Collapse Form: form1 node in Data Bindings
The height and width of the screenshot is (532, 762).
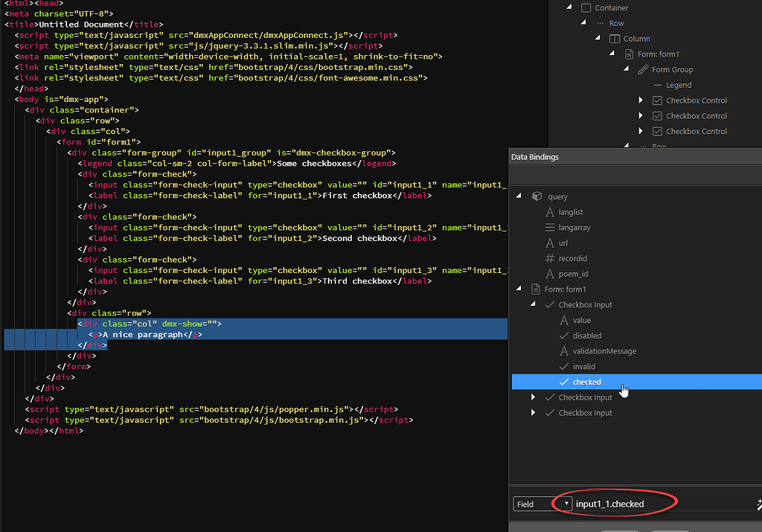coord(519,289)
